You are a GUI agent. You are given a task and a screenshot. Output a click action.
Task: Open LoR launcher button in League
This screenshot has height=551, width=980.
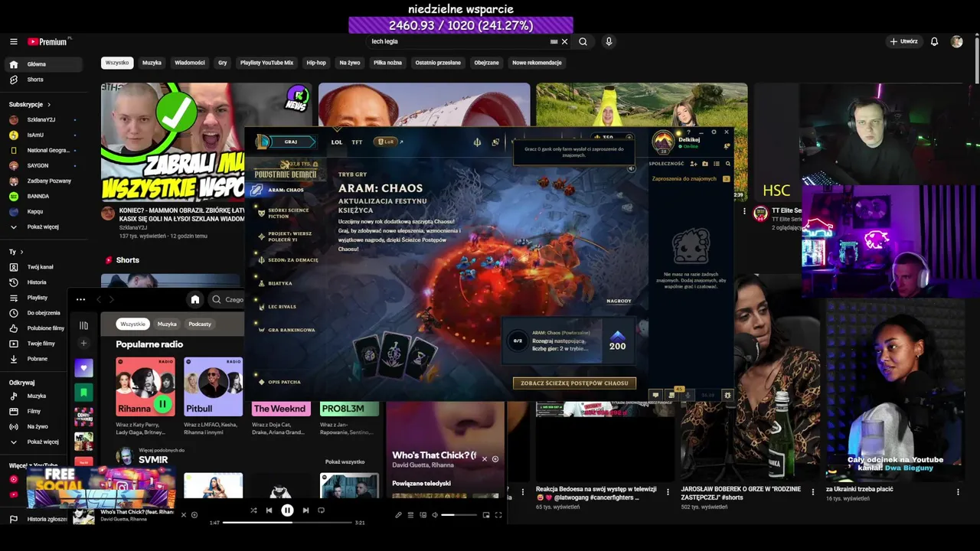387,142
